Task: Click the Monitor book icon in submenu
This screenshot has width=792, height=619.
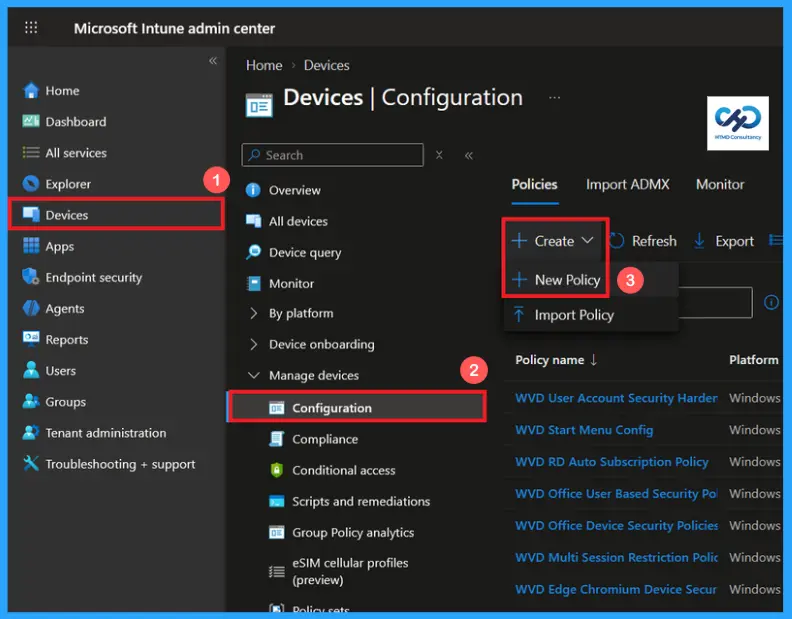Action: click(x=253, y=283)
